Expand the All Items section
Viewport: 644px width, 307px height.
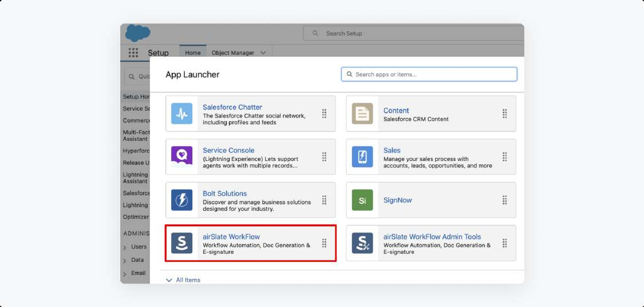(183, 280)
